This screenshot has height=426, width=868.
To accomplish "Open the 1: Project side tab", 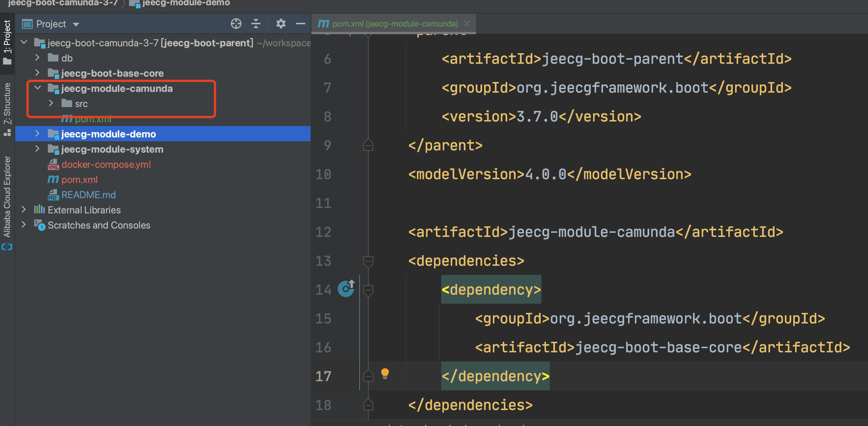I will pyautogui.click(x=7, y=42).
